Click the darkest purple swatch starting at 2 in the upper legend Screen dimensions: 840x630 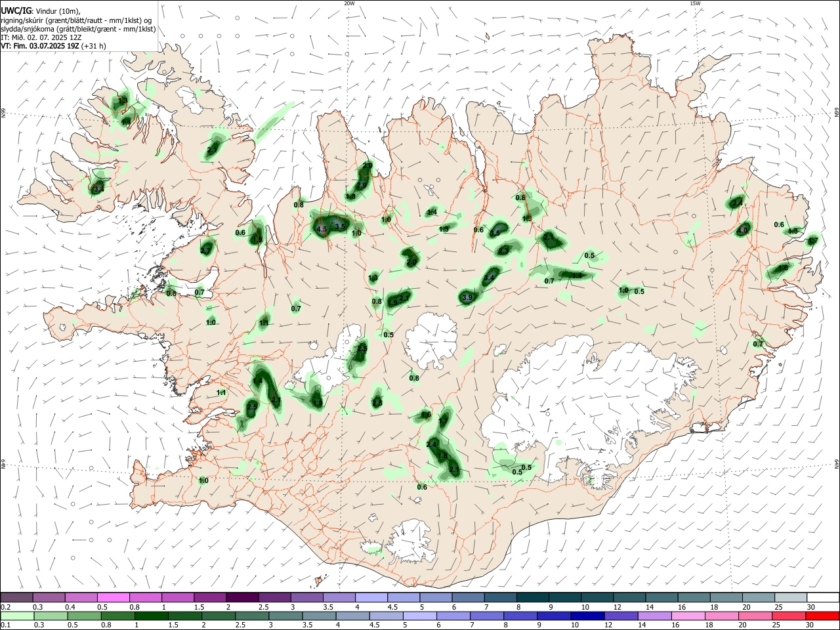[x=241, y=597]
